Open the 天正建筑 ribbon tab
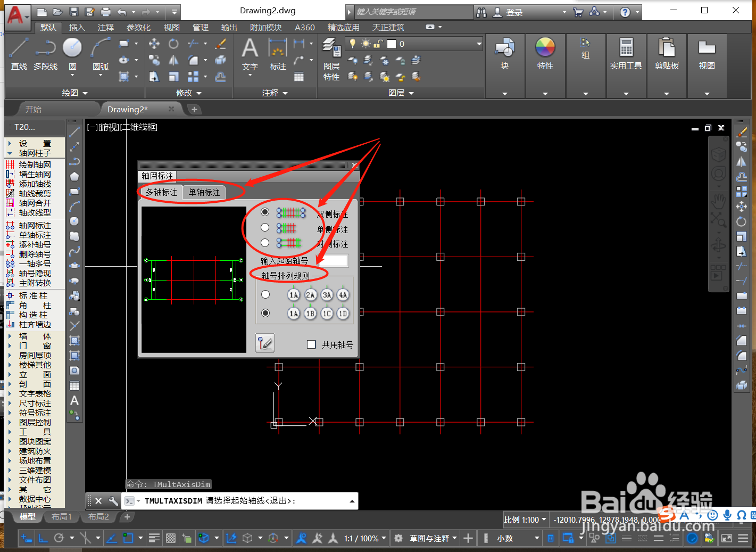 [388, 27]
